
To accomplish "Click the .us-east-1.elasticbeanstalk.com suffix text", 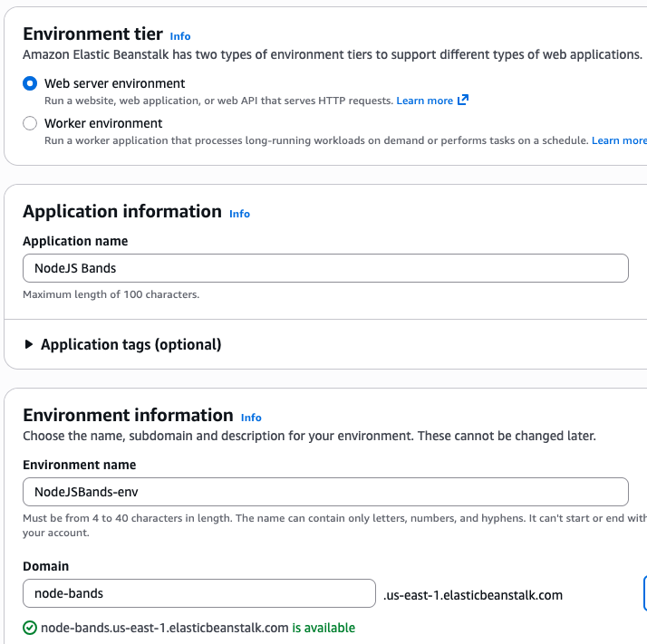I will coord(473,595).
